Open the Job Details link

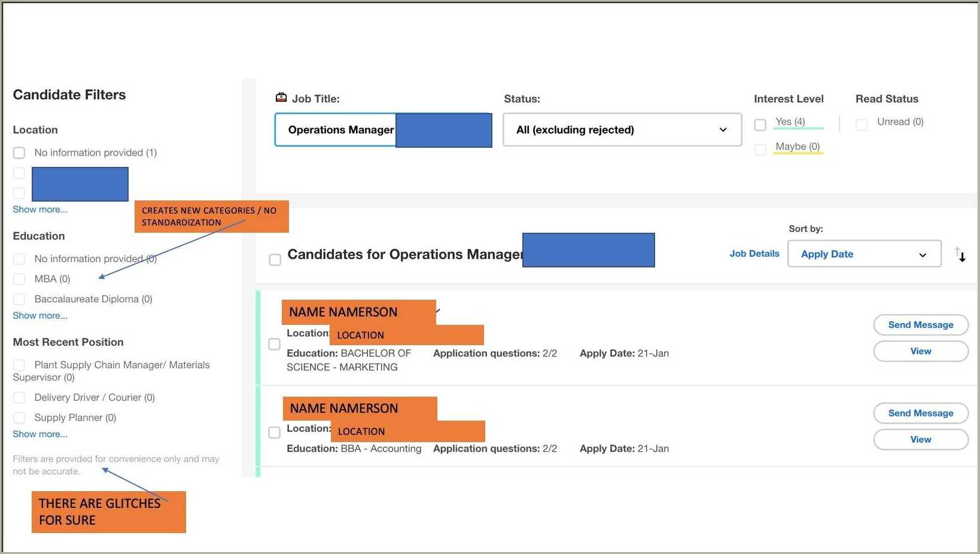pos(754,254)
